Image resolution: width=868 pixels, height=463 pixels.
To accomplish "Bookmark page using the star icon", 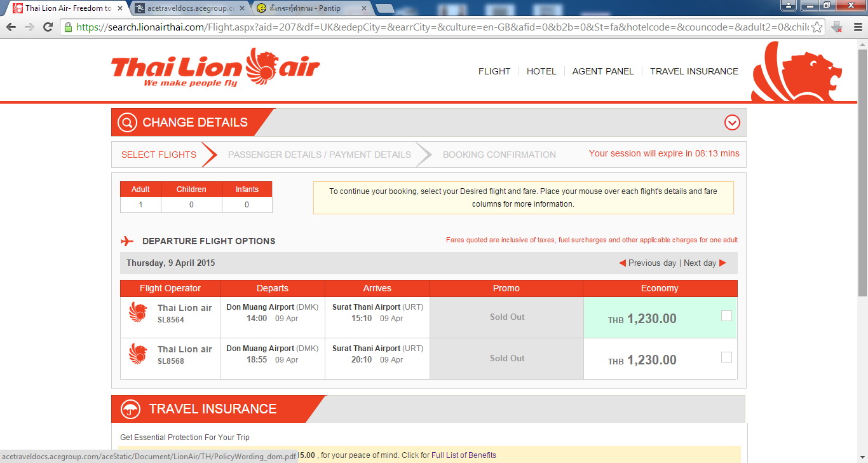I will point(817,27).
